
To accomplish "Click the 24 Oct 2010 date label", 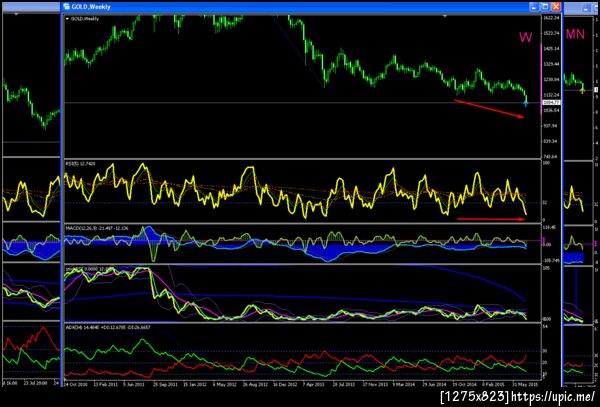I will point(76,384).
